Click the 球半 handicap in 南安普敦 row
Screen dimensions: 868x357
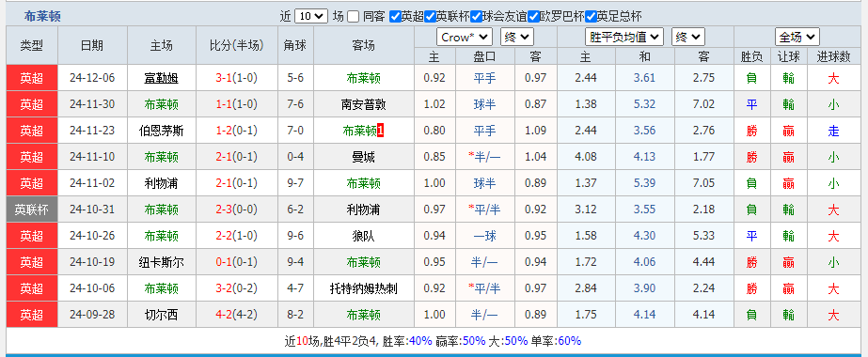coord(485,104)
